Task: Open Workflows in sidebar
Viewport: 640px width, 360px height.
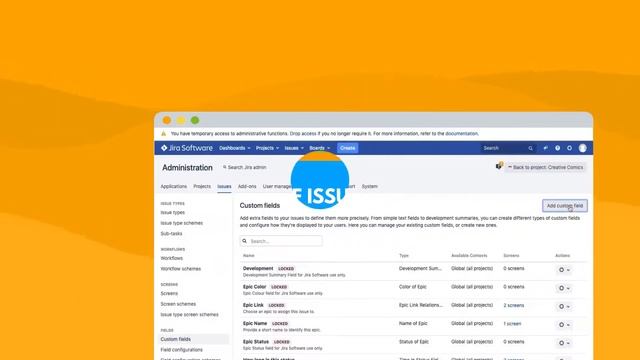Action: pos(172,258)
